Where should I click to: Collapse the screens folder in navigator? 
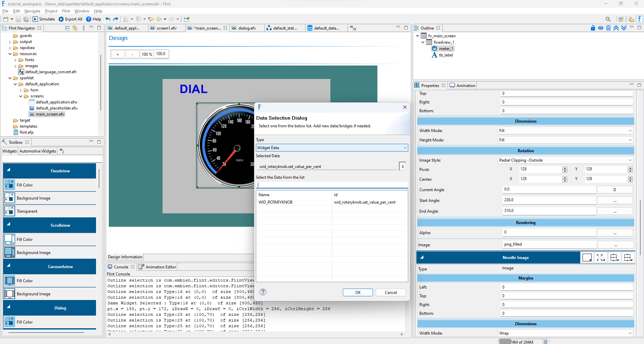(x=20, y=96)
